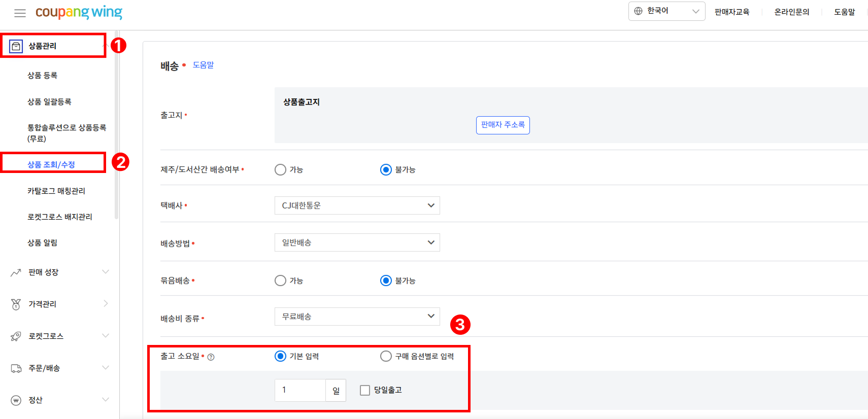Viewport: 868px width, 419px height.
Task: Open 온라인문의 in the top bar
Action: [791, 12]
